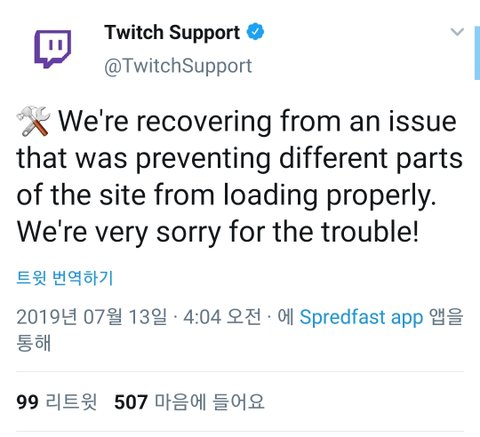Image resolution: width=480 pixels, height=437 pixels.
Task: Open the Twitch Support display name
Action: point(172,33)
